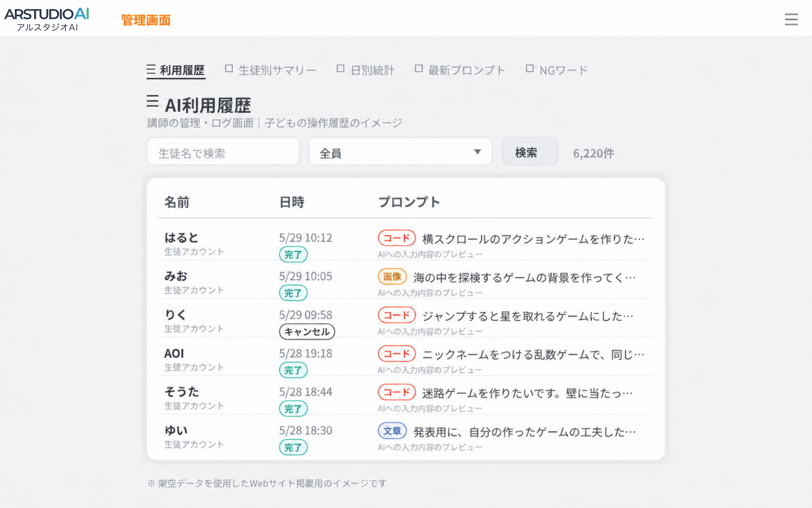Click the コード tag in りく's row
The image size is (812, 508).
coord(396,315)
